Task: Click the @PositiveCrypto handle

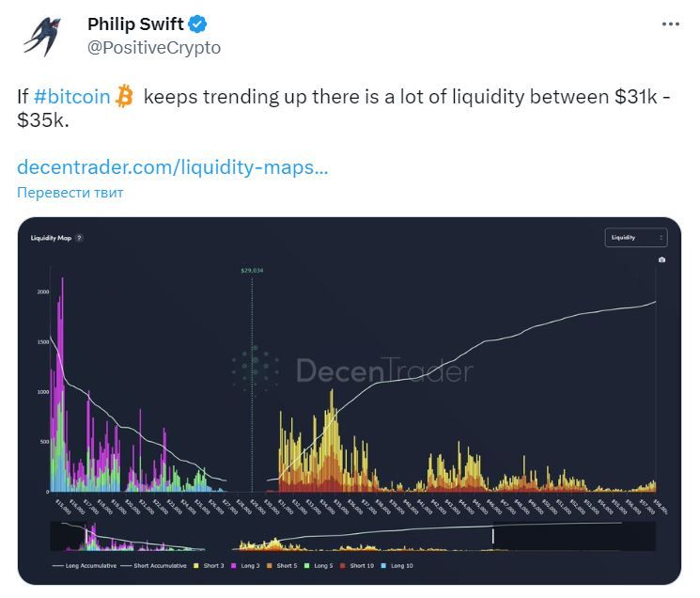Action: 154,47
